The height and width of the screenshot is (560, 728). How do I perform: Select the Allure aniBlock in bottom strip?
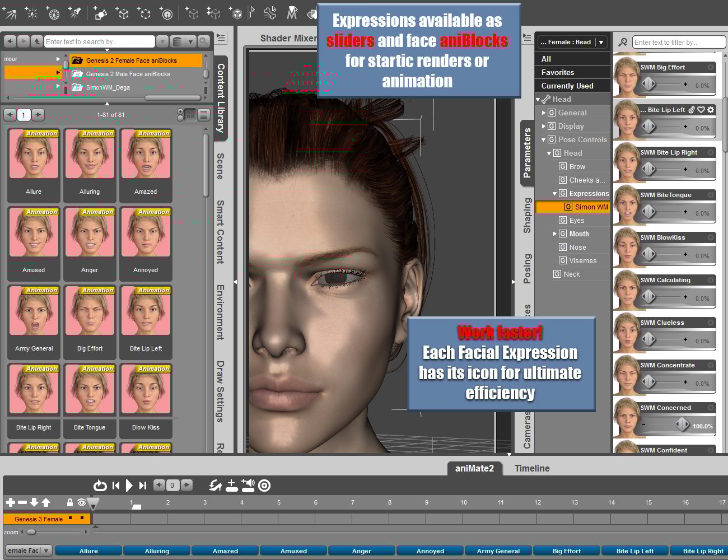pyautogui.click(x=88, y=551)
